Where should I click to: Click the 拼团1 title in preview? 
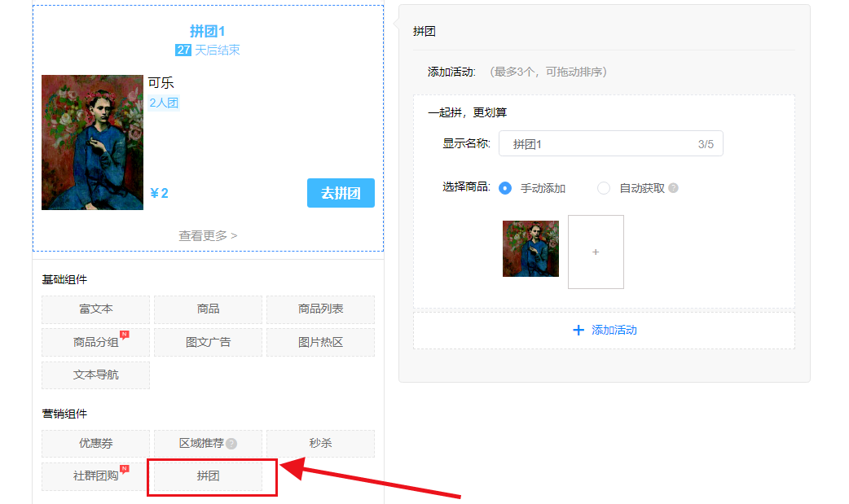point(208,32)
